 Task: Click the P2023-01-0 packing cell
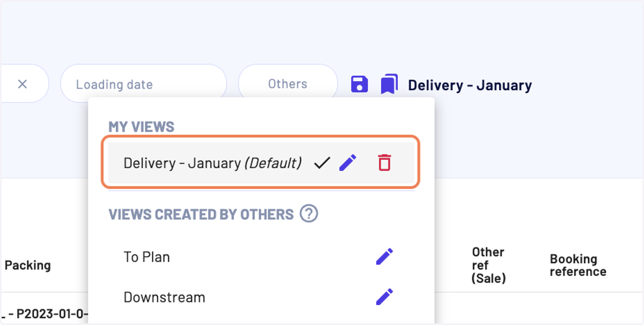(44, 313)
